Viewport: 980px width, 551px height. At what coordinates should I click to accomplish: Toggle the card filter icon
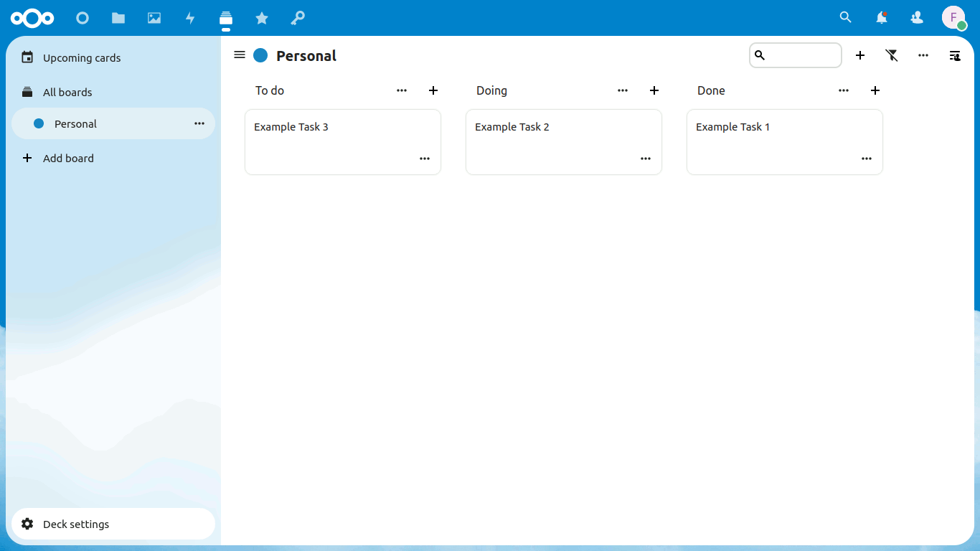coord(892,55)
